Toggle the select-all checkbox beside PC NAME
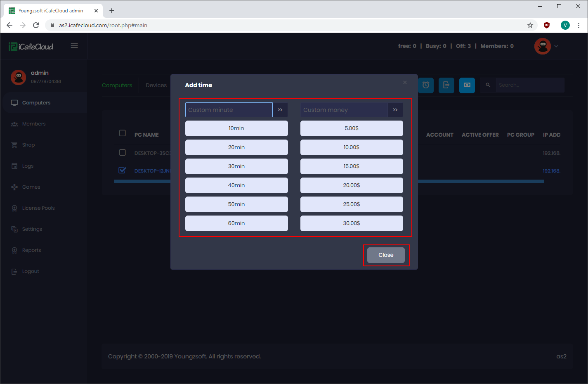Screen dimensions: 588x384 (123, 133)
